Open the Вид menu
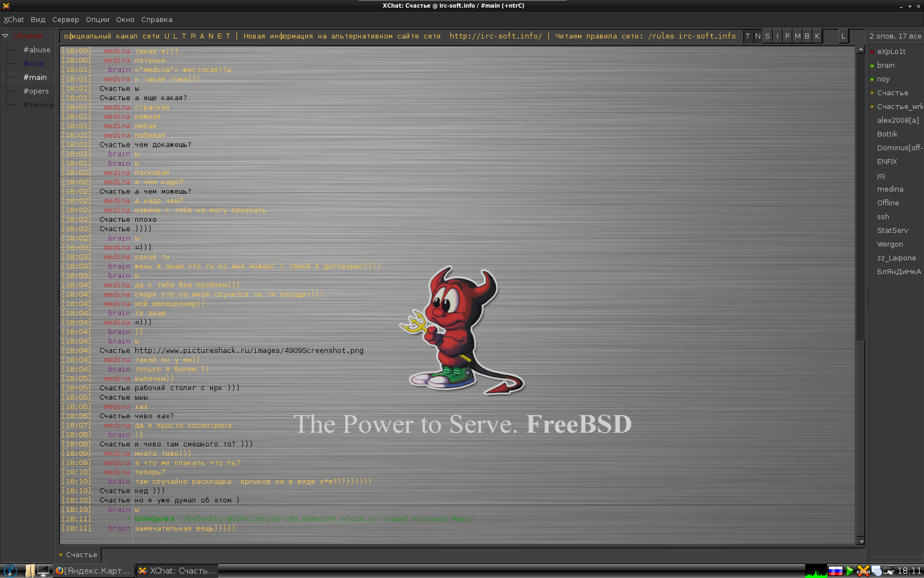The image size is (924, 578). [38, 19]
